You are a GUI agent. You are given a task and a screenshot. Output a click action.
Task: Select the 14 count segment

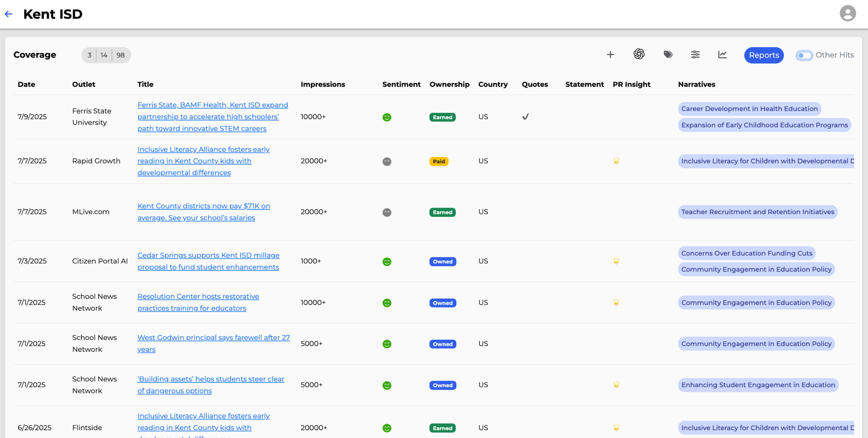pos(104,55)
